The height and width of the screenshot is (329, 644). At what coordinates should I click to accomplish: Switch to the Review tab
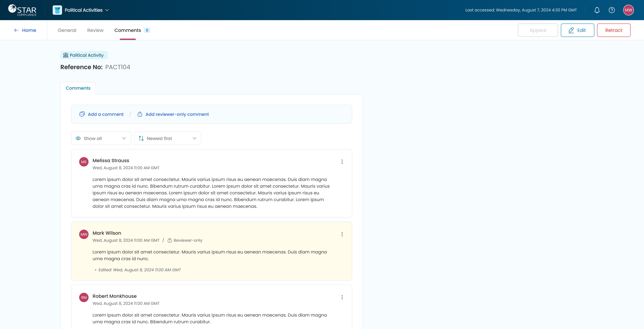95,30
